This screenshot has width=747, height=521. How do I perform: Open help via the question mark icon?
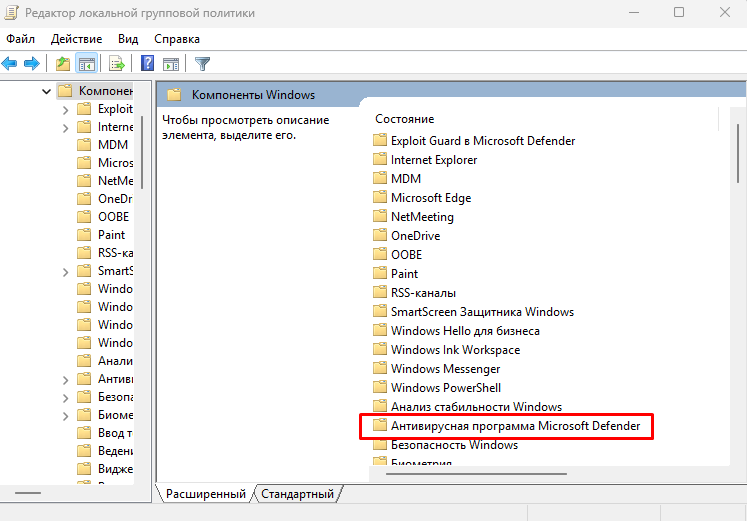(x=148, y=63)
